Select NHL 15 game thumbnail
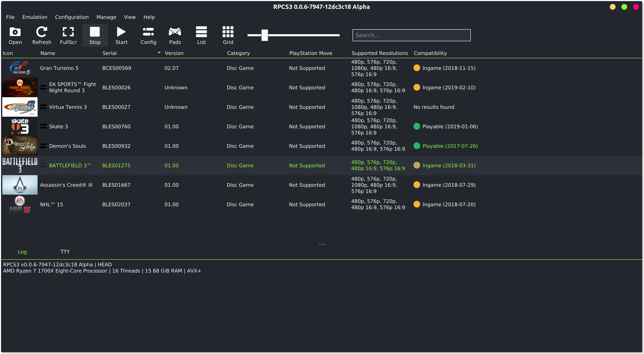 click(x=20, y=204)
